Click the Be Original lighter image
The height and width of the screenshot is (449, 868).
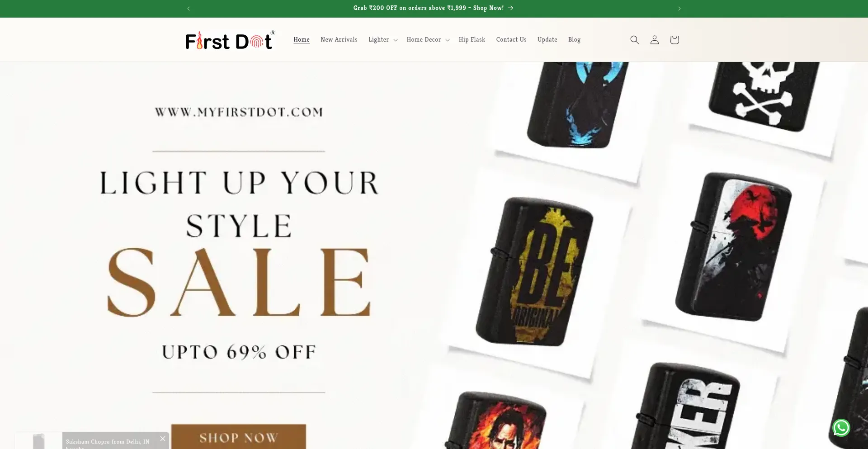534,271
